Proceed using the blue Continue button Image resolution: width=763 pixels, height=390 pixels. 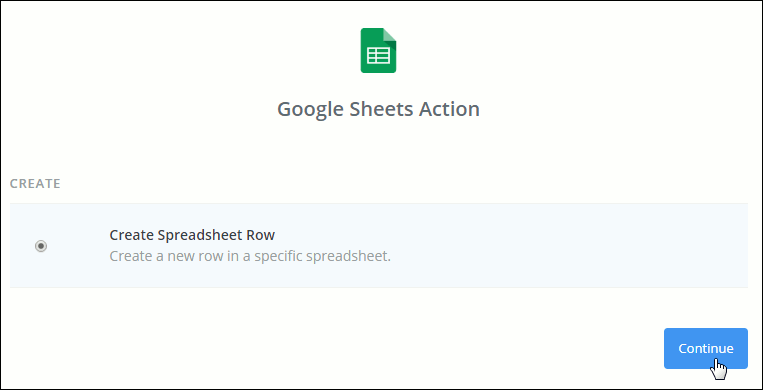tap(706, 349)
